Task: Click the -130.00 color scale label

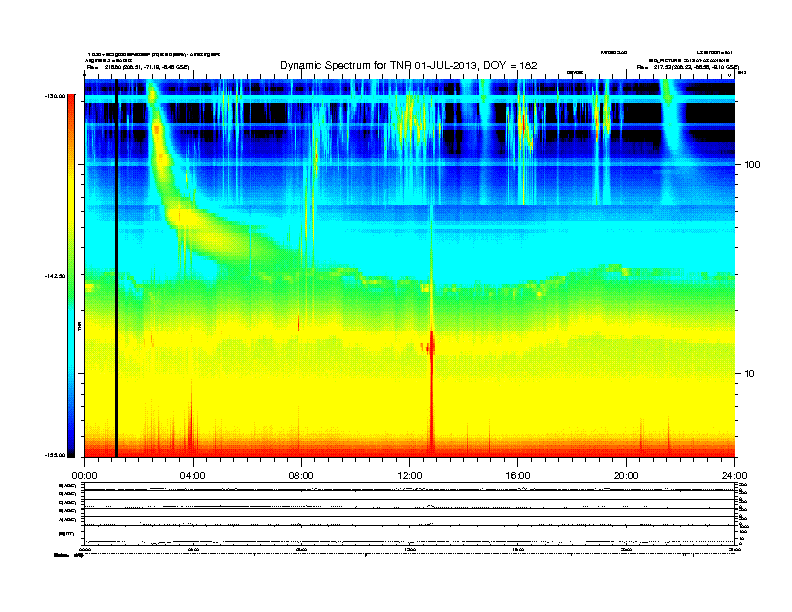Action: coord(55,96)
